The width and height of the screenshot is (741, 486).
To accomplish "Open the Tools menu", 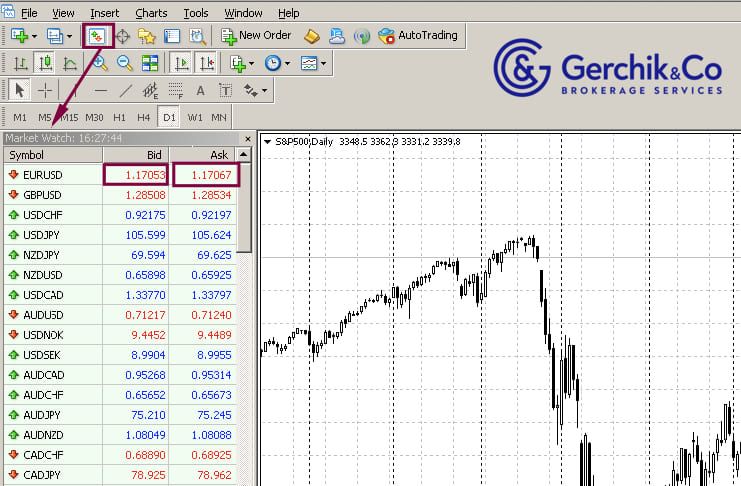I will 196,13.
